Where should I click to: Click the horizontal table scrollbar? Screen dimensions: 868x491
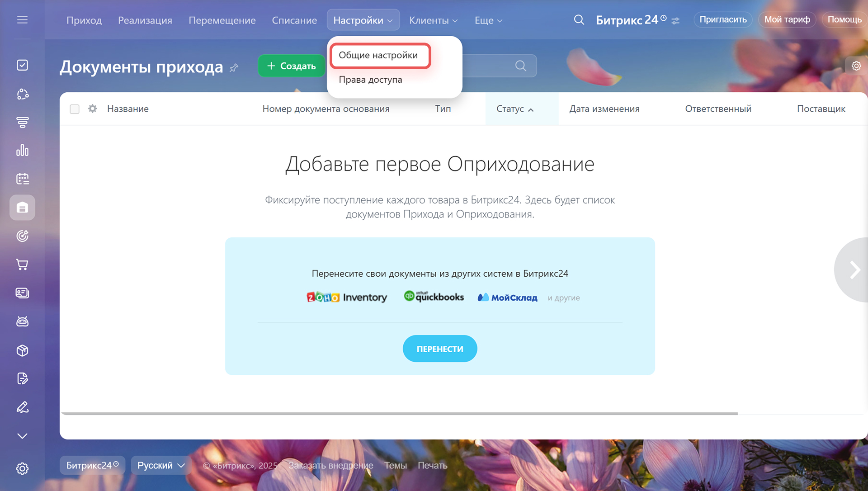[x=399, y=413]
